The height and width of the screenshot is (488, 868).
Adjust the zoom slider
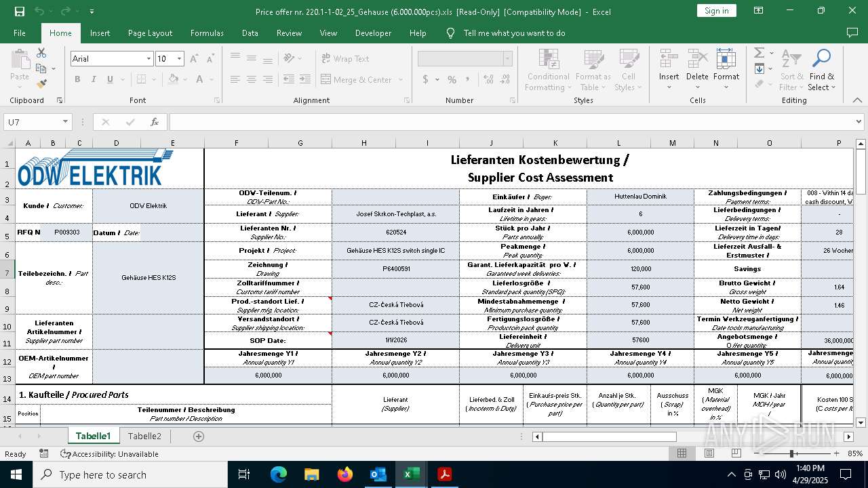click(x=791, y=453)
